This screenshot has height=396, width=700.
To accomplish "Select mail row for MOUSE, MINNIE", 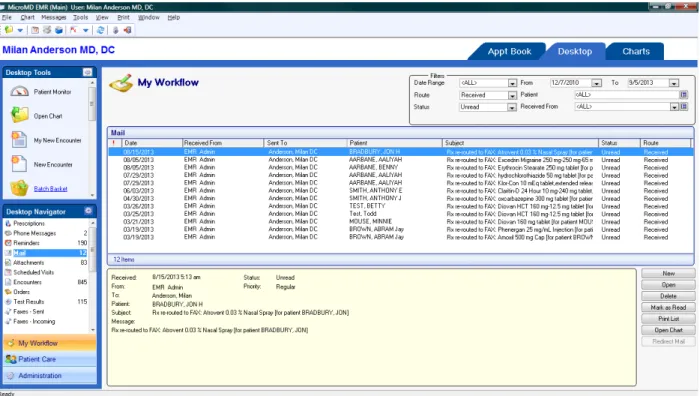I will pos(400,221).
